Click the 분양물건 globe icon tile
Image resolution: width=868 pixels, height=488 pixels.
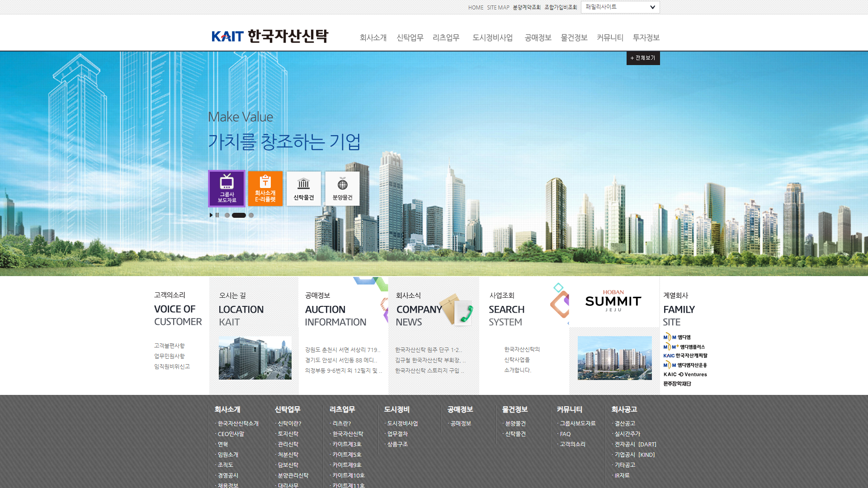(x=342, y=188)
